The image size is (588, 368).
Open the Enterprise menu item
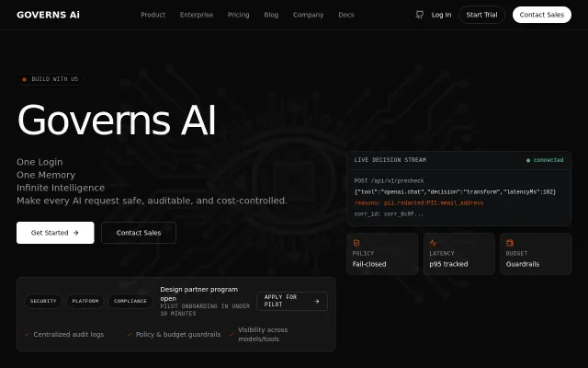197,15
